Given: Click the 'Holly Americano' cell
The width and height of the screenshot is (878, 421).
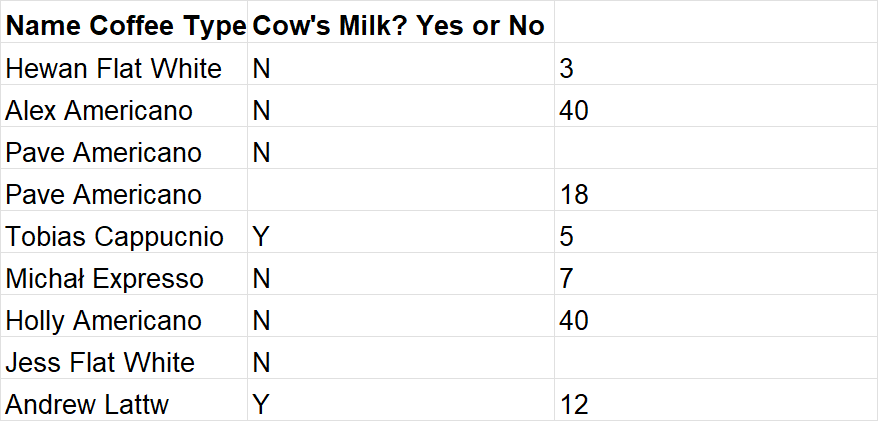Looking at the screenshot, I should pos(103,321).
